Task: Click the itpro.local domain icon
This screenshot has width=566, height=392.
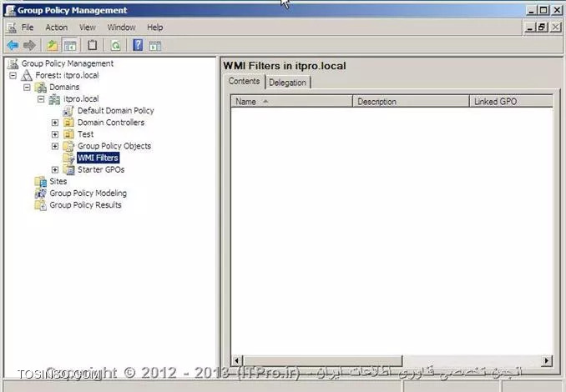Action: (54, 98)
